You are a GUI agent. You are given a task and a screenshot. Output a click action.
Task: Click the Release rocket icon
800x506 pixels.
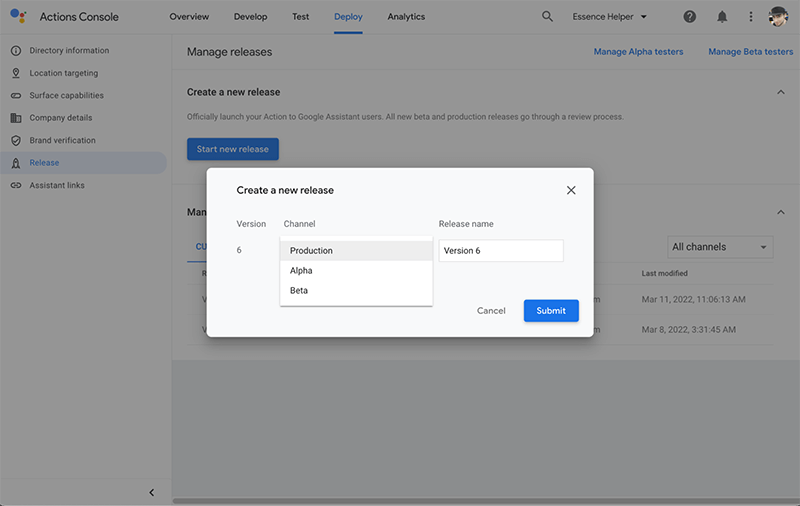(x=16, y=163)
